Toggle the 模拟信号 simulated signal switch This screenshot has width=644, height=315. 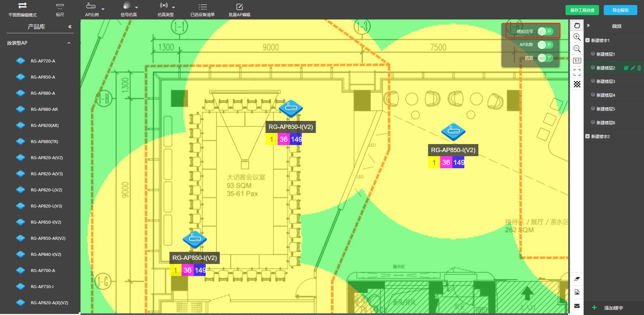545,31
